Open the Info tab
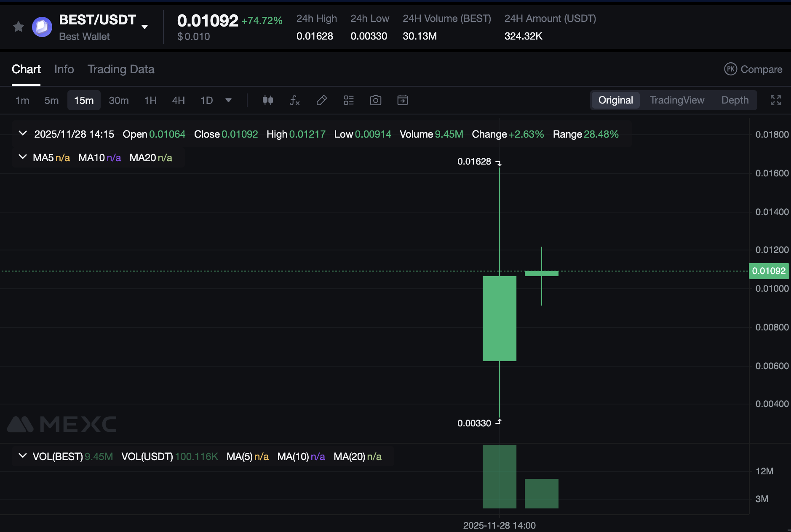The height and width of the screenshot is (532, 791). [x=64, y=69]
